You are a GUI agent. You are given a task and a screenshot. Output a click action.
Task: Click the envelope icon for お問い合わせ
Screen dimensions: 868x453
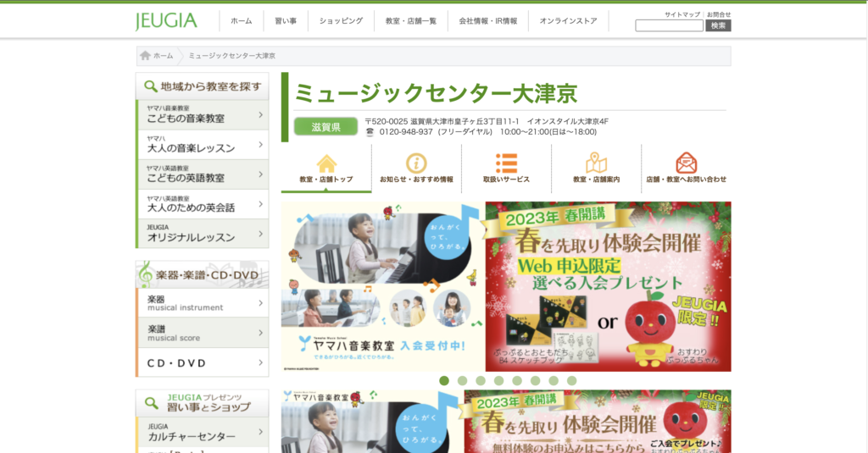pos(686,163)
